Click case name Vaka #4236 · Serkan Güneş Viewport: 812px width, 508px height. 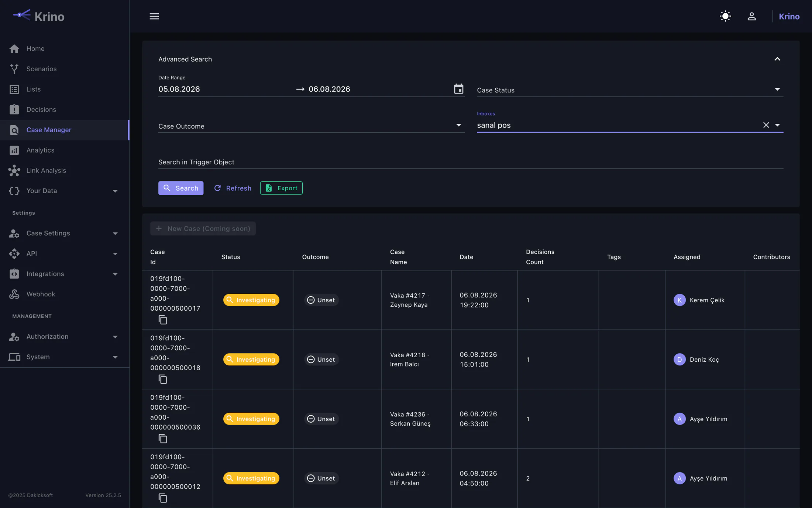(410, 419)
